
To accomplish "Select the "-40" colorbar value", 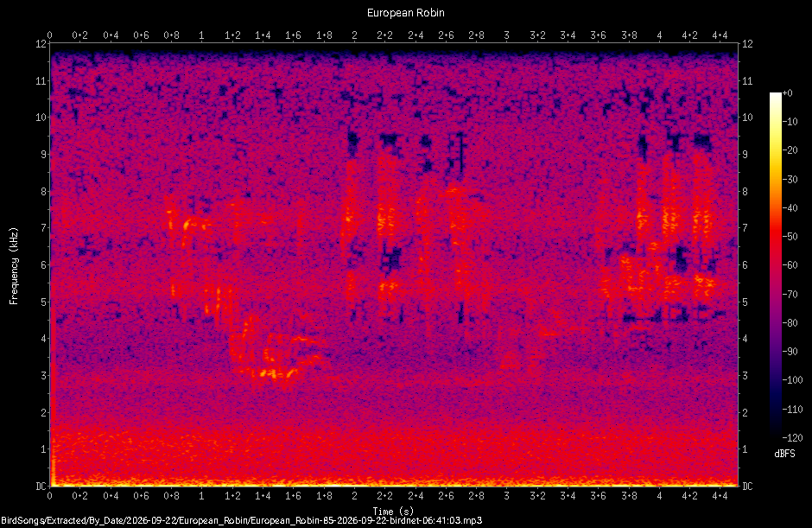I will click(790, 207).
